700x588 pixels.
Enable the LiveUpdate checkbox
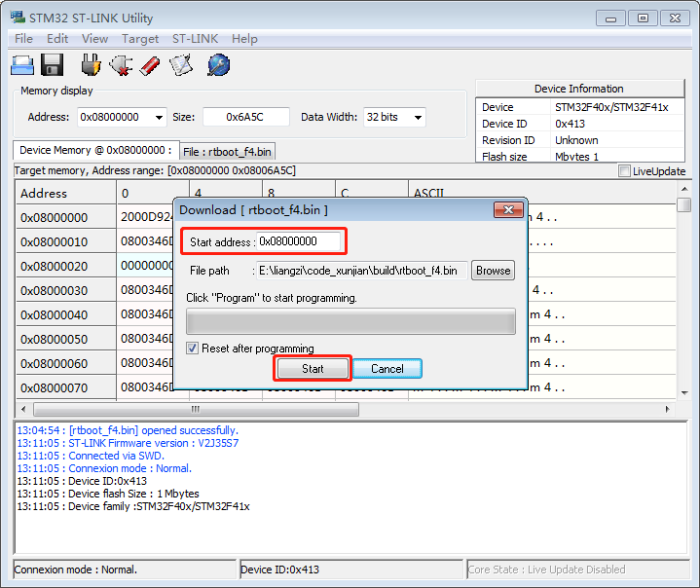pyautogui.click(x=624, y=171)
